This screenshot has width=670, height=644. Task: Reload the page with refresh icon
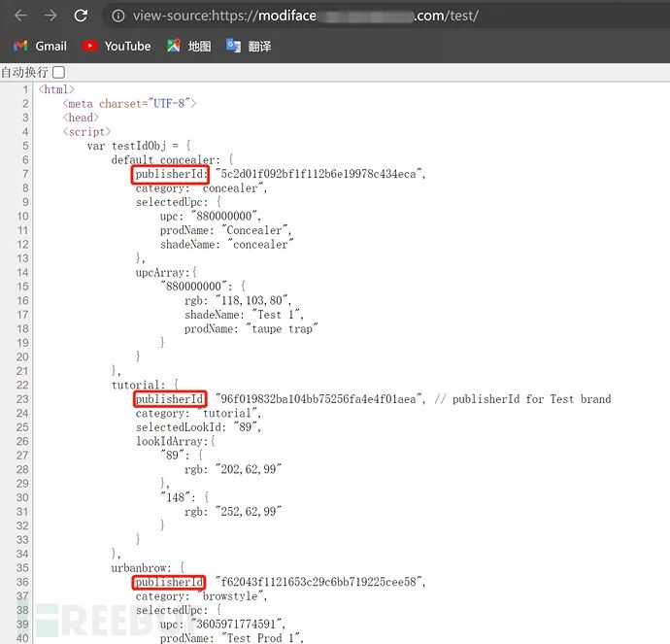click(81, 16)
